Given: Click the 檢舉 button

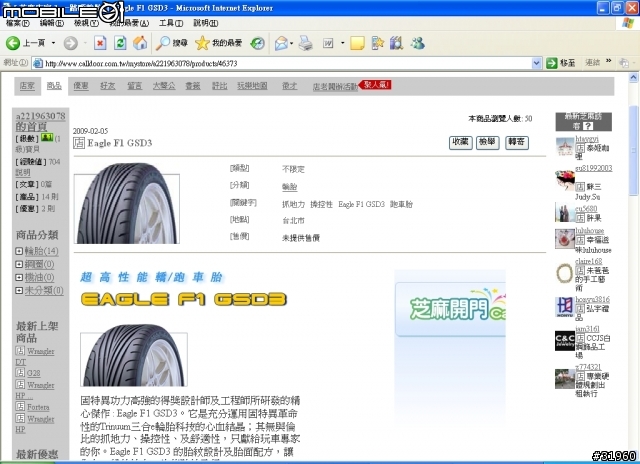Looking at the screenshot, I should coord(488,142).
